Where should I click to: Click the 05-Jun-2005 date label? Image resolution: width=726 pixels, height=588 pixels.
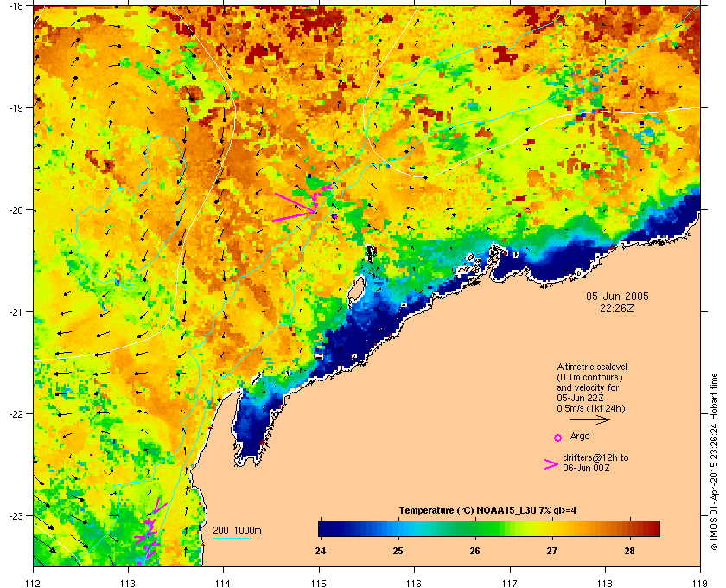click(617, 297)
